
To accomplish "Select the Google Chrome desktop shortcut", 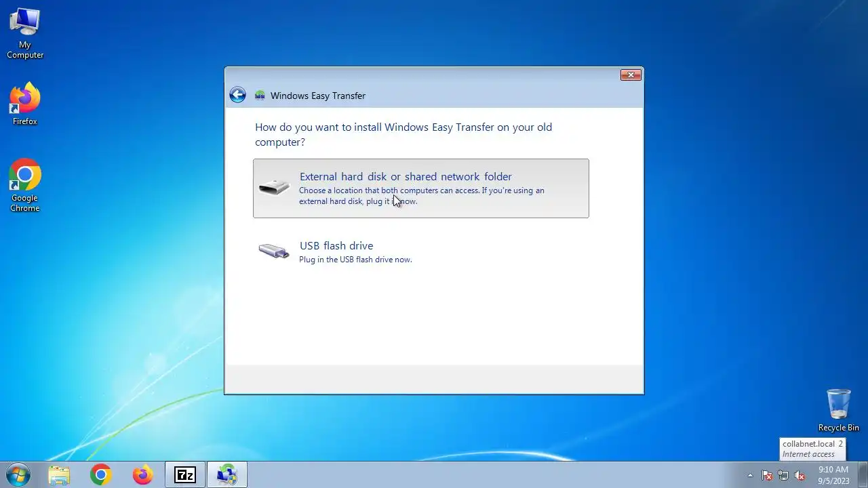I will click(x=25, y=186).
